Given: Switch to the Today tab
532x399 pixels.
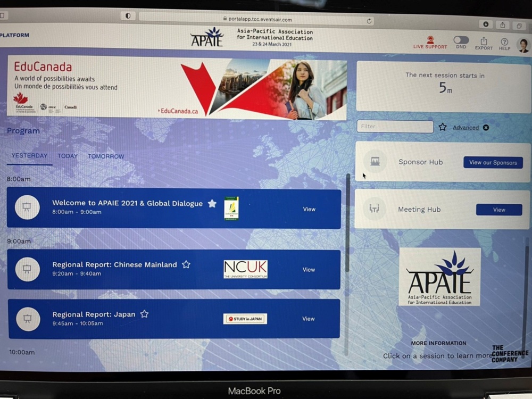Looking at the screenshot, I should point(68,156).
